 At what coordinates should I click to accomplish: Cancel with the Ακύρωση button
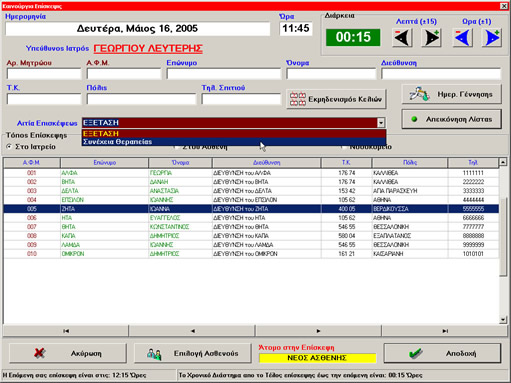(x=68, y=353)
